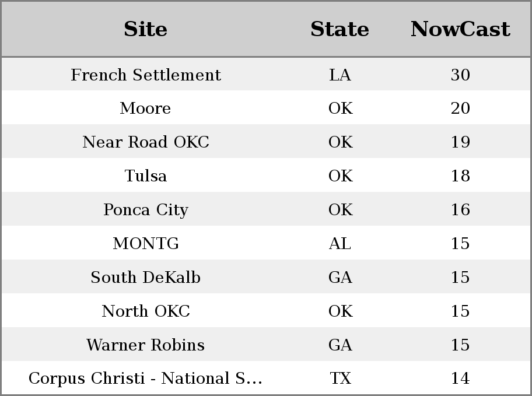Click the LA state cell
The width and height of the screenshot is (532, 396).
tap(340, 75)
